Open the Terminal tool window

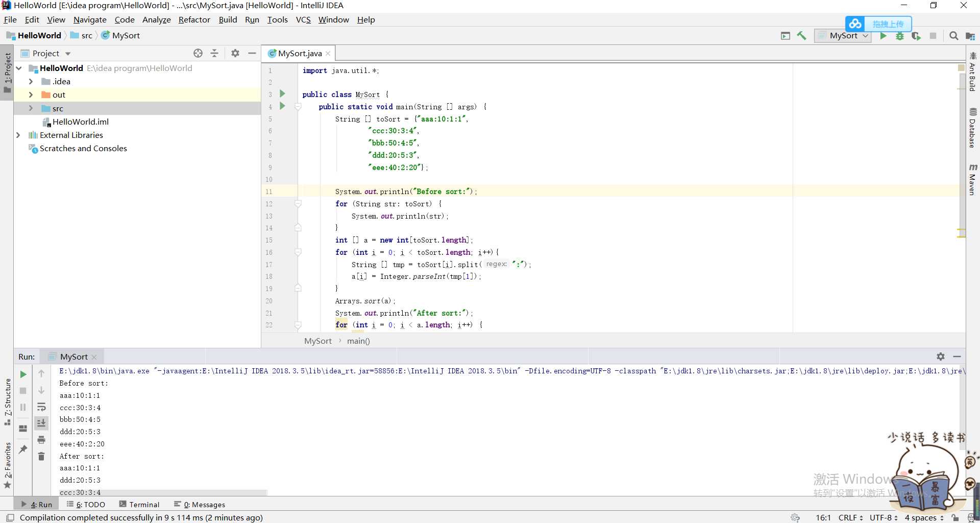point(139,504)
